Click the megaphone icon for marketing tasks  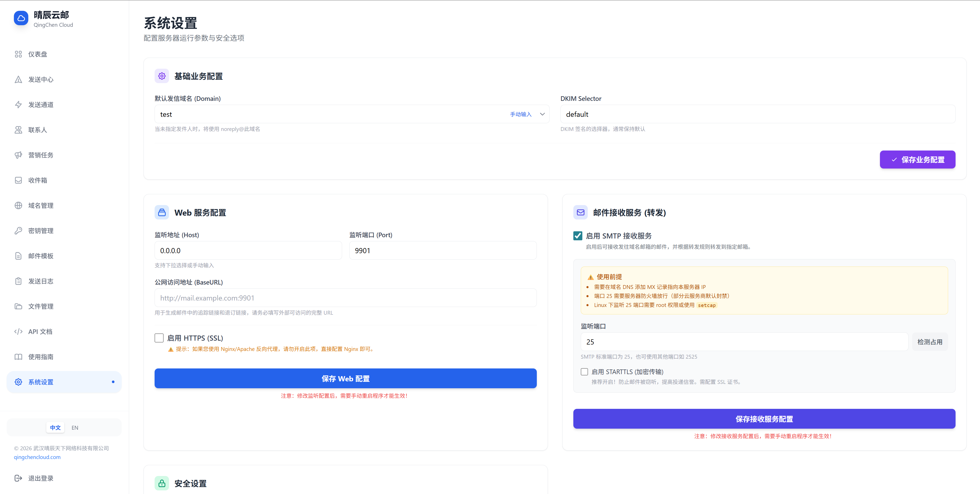coord(18,155)
